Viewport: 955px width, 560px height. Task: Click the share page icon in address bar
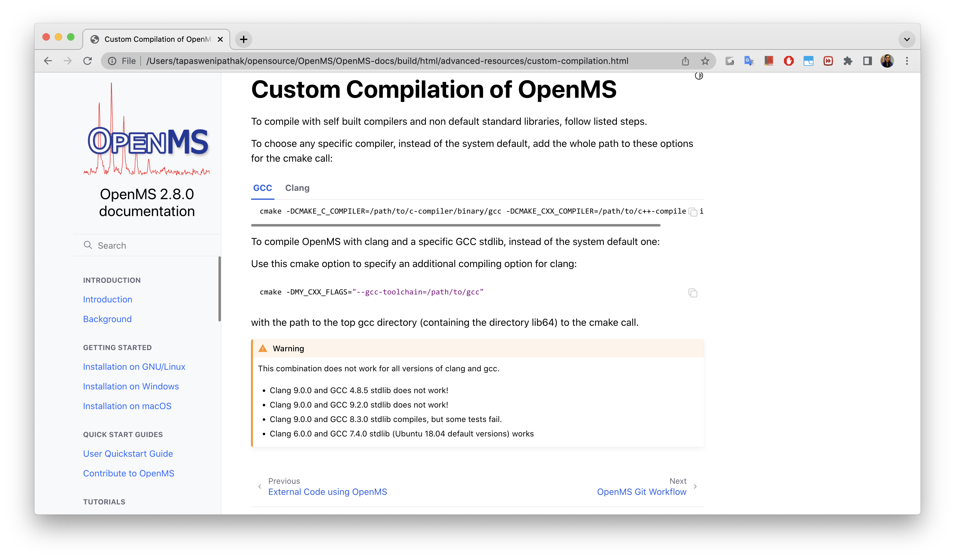(x=685, y=61)
